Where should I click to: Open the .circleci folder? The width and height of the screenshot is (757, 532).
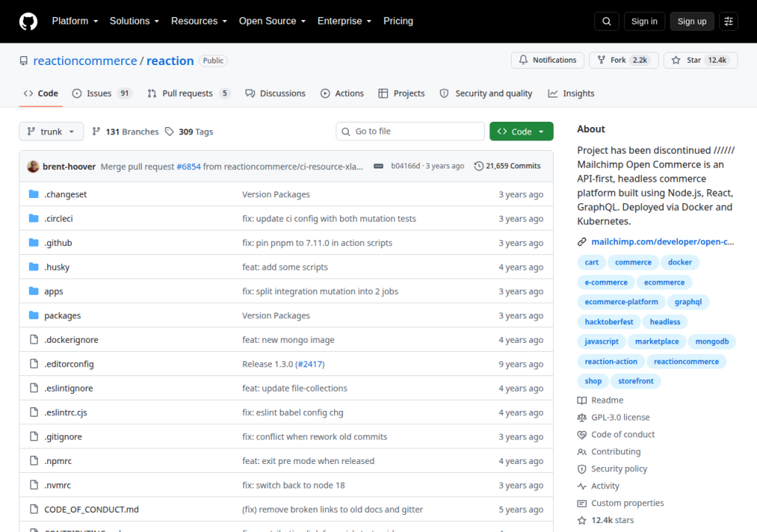tap(58, 218)
